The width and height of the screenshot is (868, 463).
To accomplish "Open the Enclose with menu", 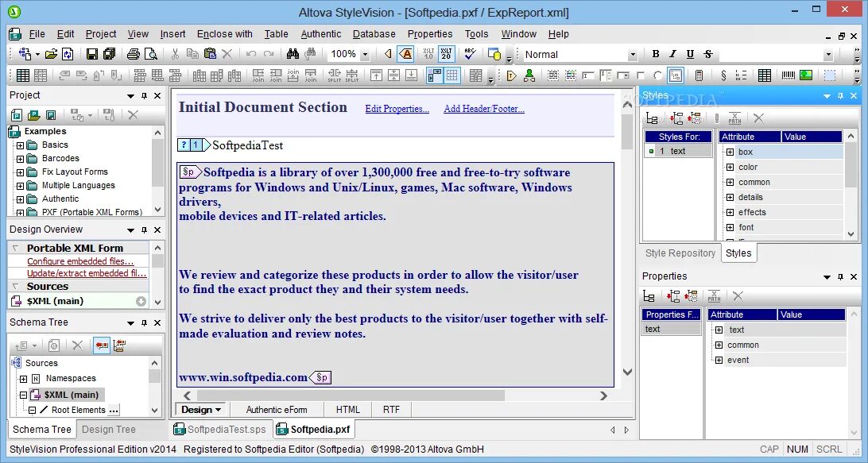I will tap(225, 34).
